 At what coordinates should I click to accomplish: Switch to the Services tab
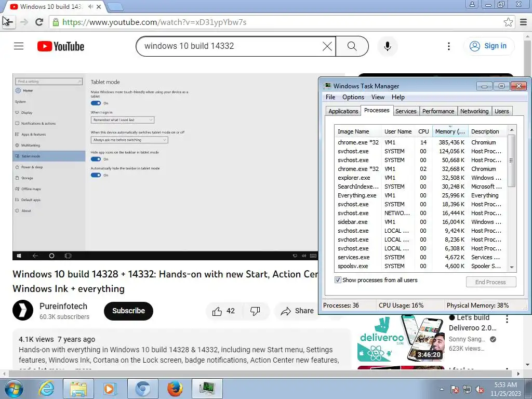point(406,111)
